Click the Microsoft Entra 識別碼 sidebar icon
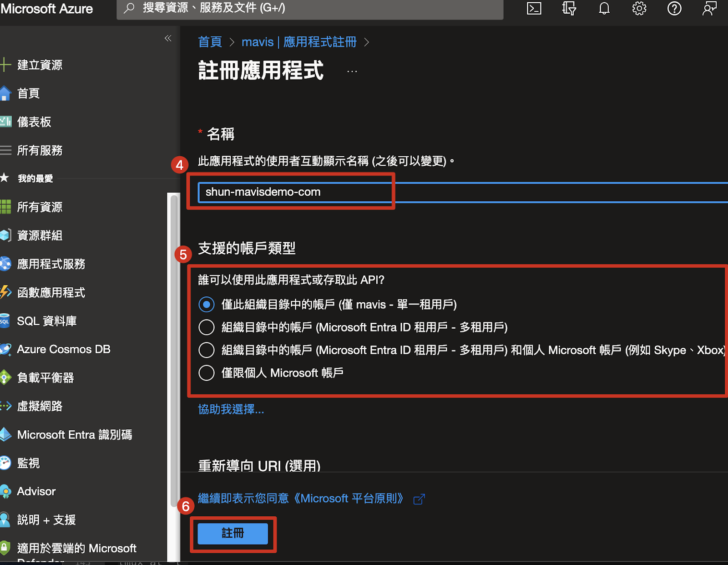728x565 pixels. click(x=5, y=435)
